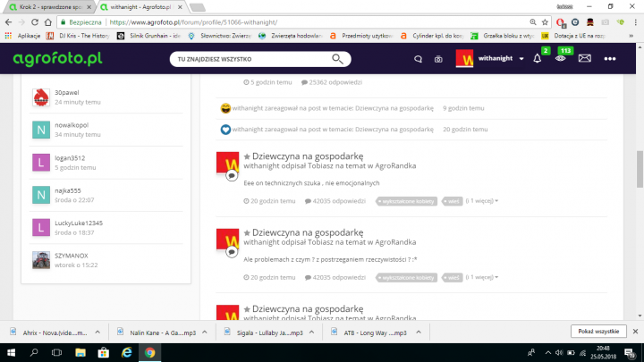Open the notifications bell
Screen dimensions: 644x362
pyautogui.click(x=537, y=59)
